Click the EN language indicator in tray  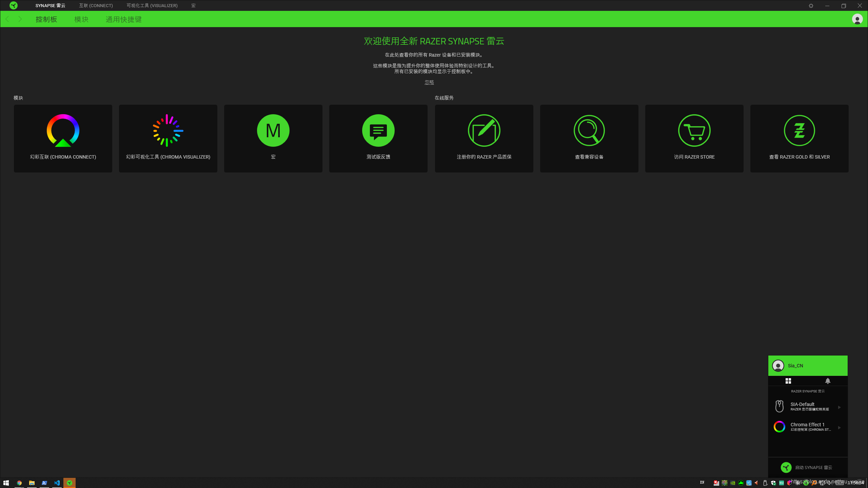click(702, 482)
